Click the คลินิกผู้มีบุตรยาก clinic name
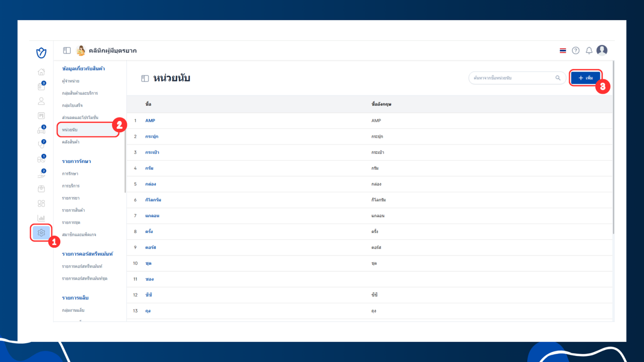This screenshot has height=362, width=644. tap(113, 51)
